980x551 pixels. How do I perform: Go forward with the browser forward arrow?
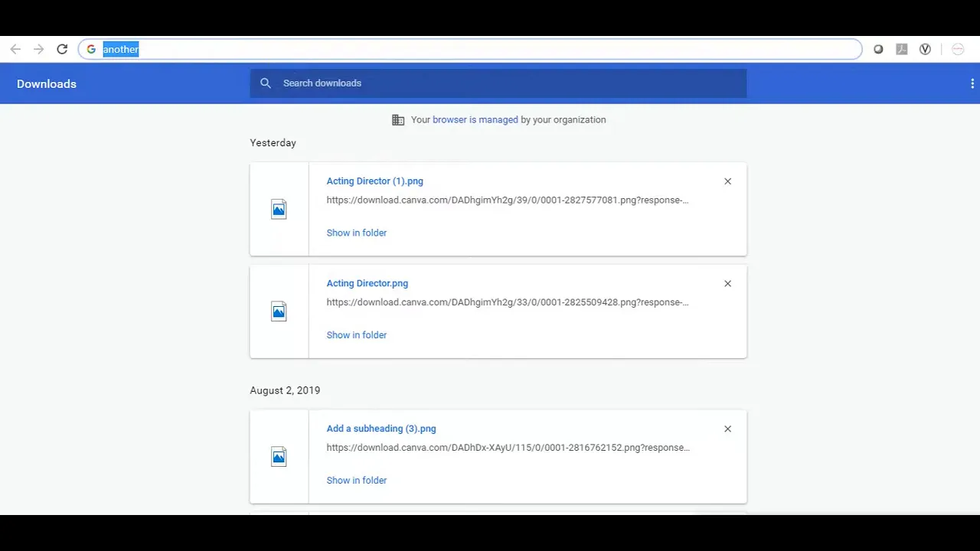click(x=39, y=49)
